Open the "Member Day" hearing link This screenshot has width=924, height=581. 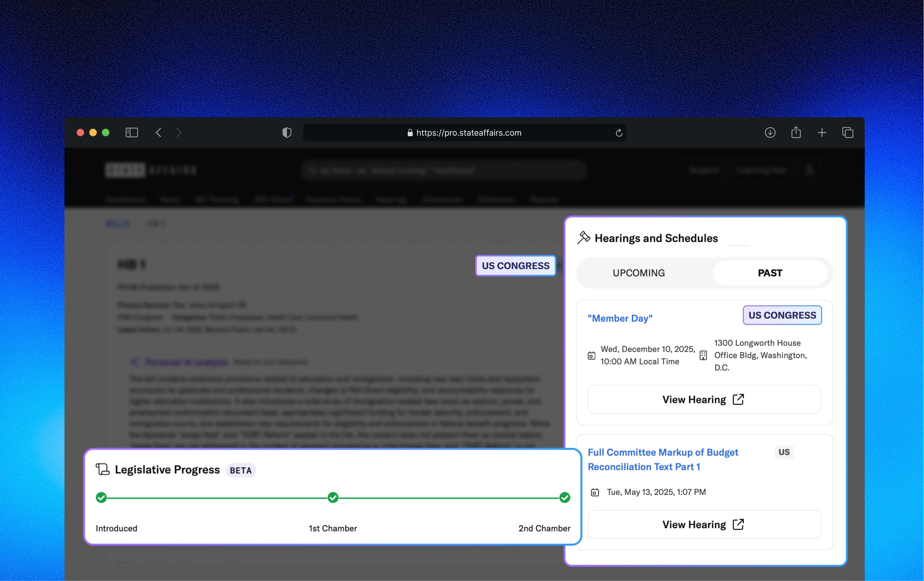[620, 318]
